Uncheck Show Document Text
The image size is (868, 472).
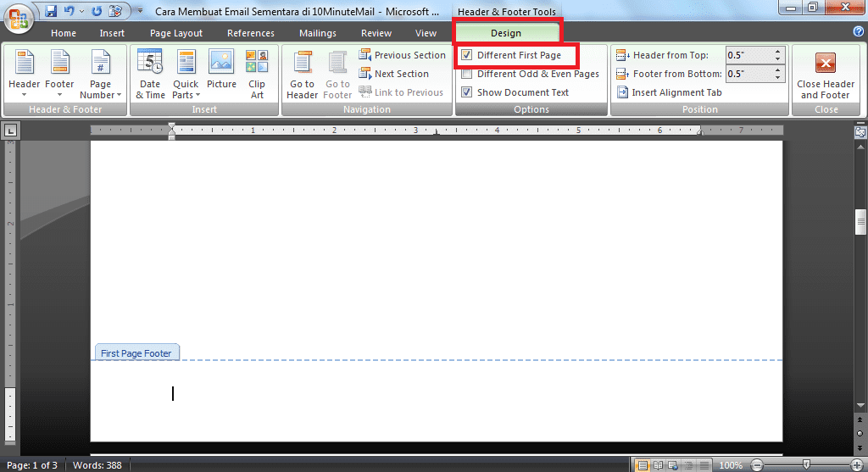point(467,92)
